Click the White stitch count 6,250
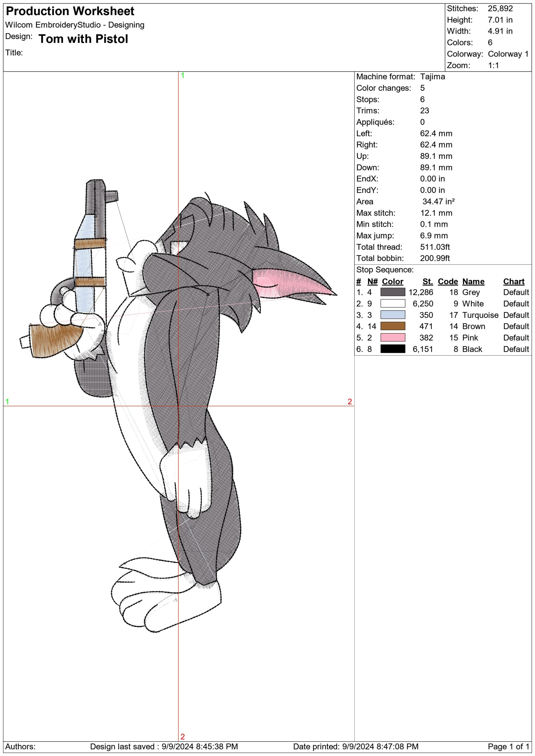 tap(423, 304)
